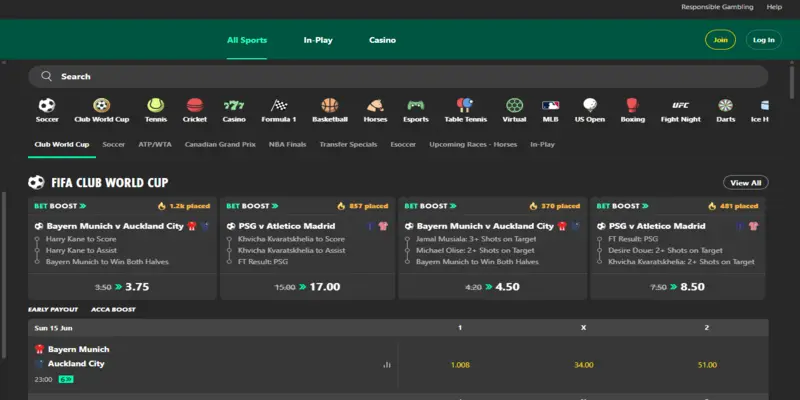Click the page vertical scrollbar
The width and height of the screenshot is (800, 400).
tap(792, 82)
